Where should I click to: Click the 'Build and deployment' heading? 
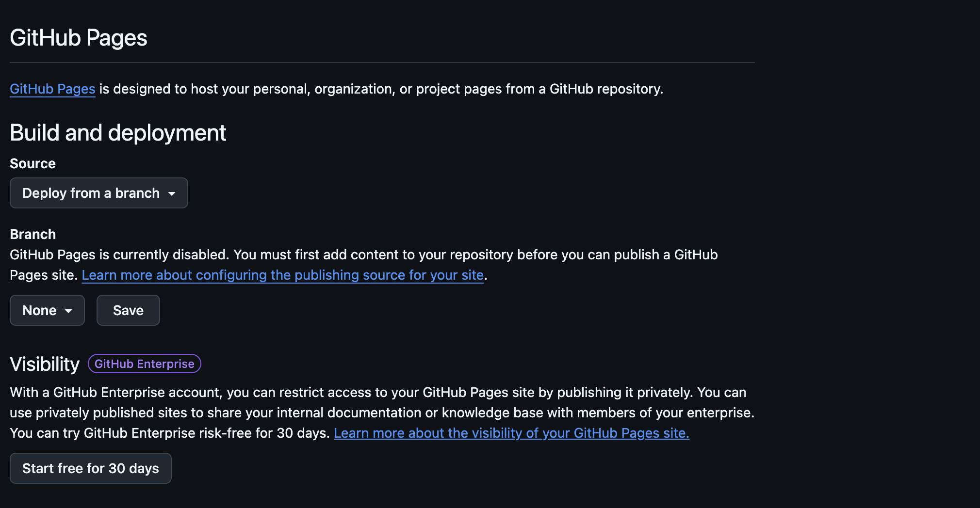click(x=118, y=133)
